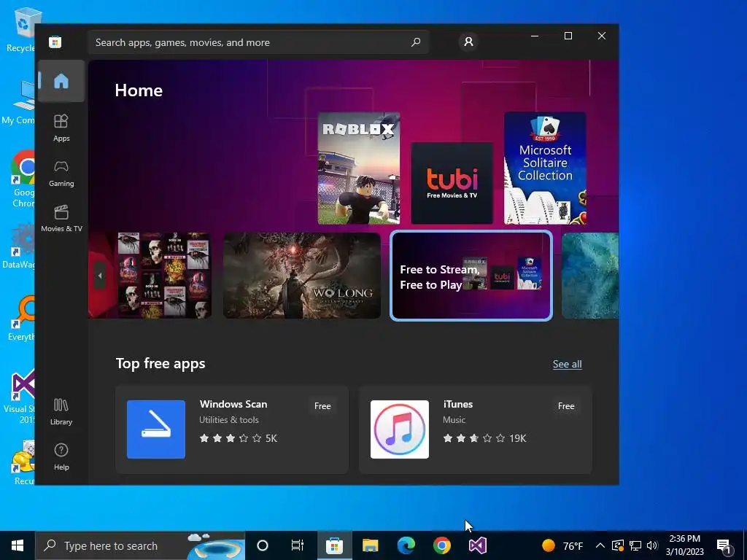
Task: Open the Home section in the Store sidebar
Action: click(x=61, y=81)
